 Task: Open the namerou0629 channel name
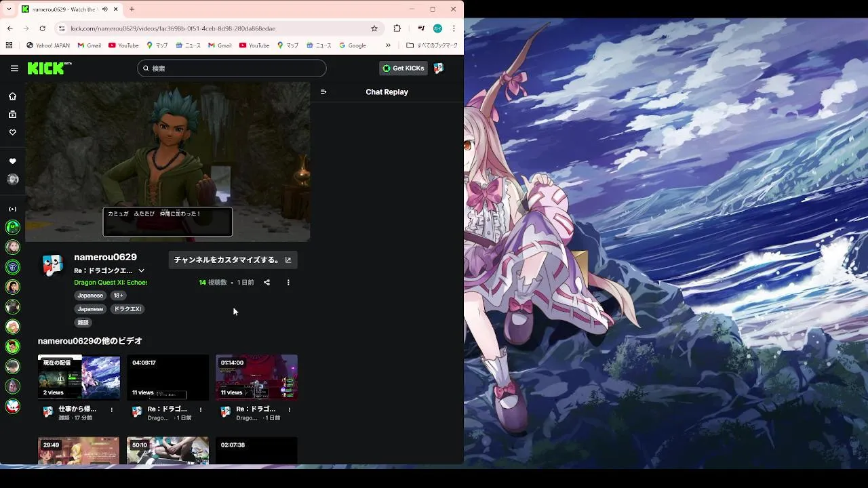pos(105,258)
